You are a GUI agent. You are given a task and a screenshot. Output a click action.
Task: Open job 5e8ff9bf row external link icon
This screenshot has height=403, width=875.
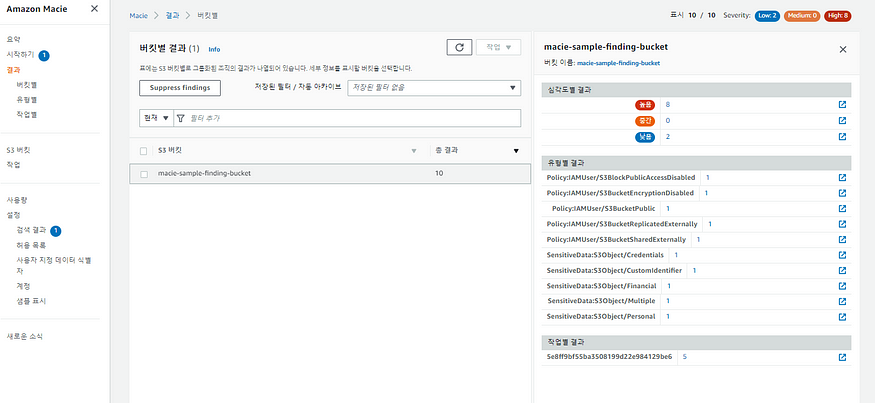(x=842, y=357)
